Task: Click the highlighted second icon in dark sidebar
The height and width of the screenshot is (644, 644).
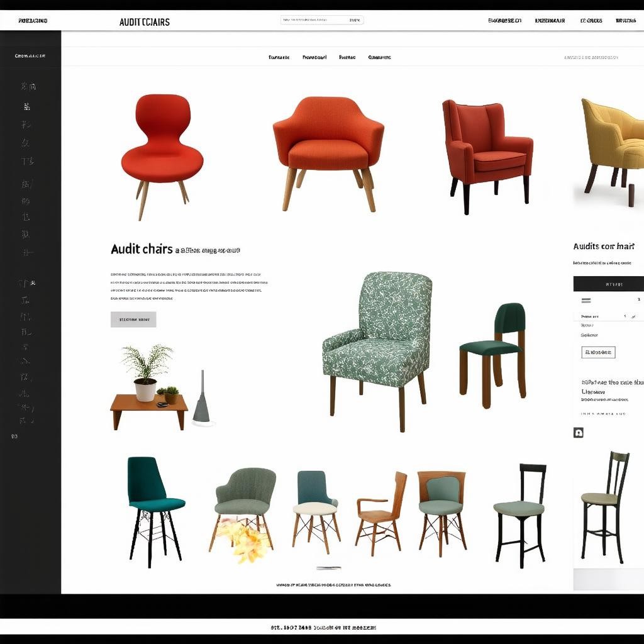Action: coord(26,106)
